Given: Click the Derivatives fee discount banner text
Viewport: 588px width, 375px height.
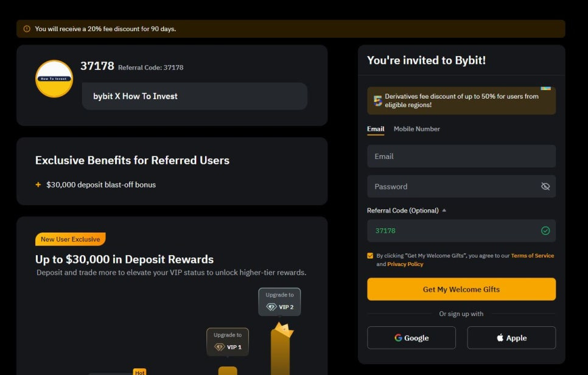Looking at the screenshot, I should coord(461,100).
